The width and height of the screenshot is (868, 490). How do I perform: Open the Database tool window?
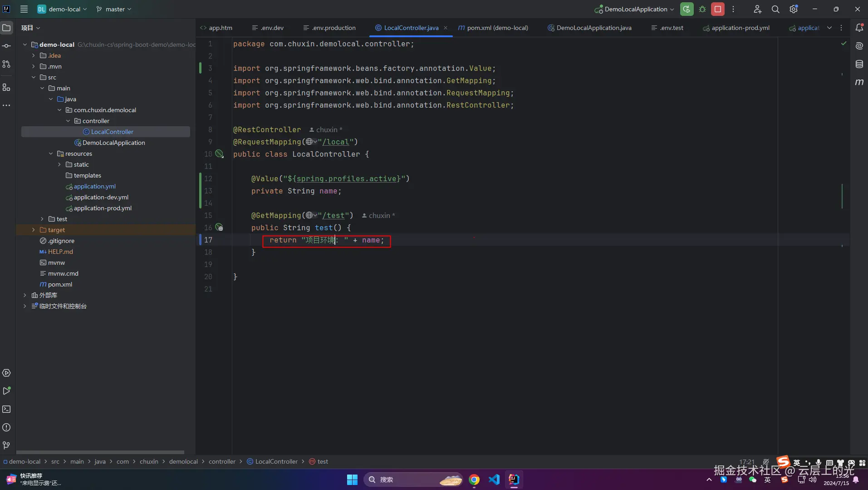tap(859, 64)
